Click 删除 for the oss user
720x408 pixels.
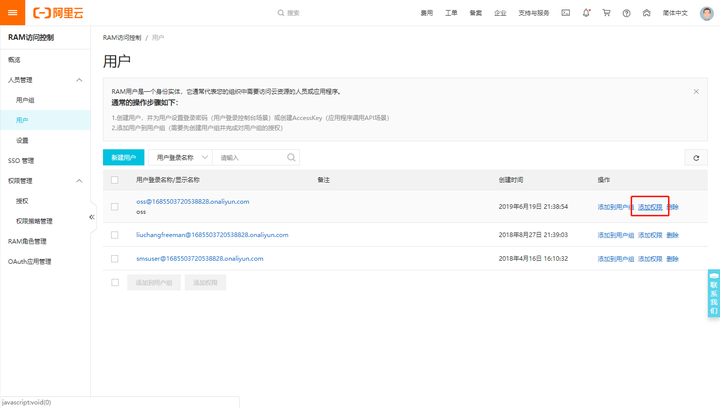pos(672,207)
